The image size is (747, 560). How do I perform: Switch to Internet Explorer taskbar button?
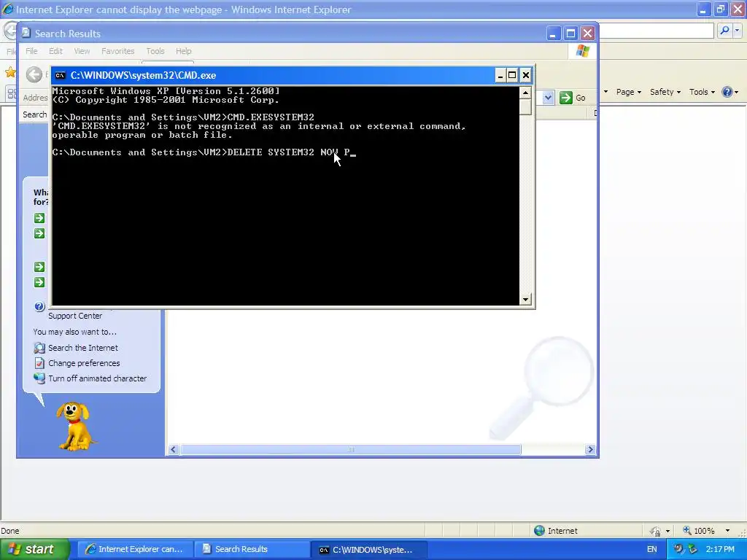[135, 549]
